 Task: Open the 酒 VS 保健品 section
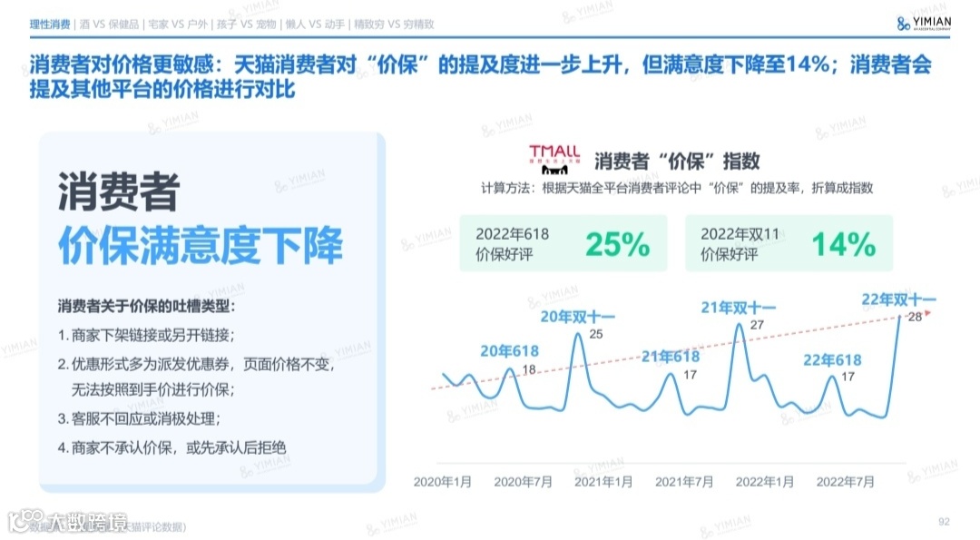[x=110, y=25]
